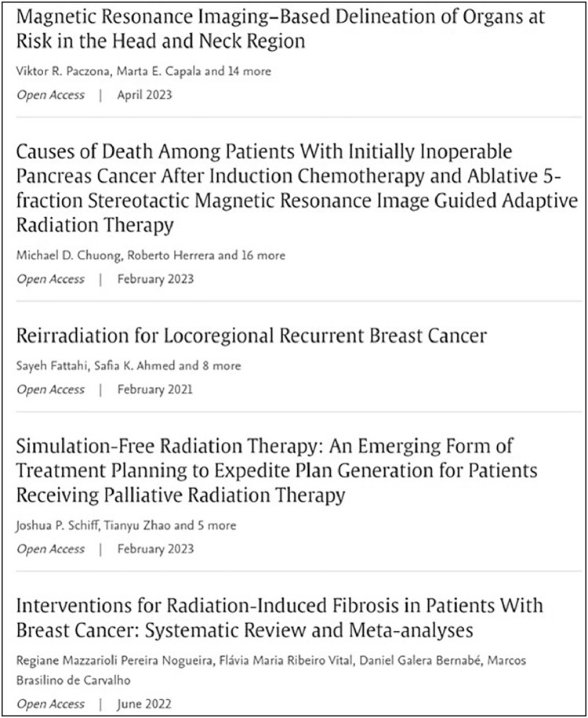Screen dimensions: 588x718
Task: Open Reirradiation for Locoregional Recurrent Breast Cancer
Action: 252,336
